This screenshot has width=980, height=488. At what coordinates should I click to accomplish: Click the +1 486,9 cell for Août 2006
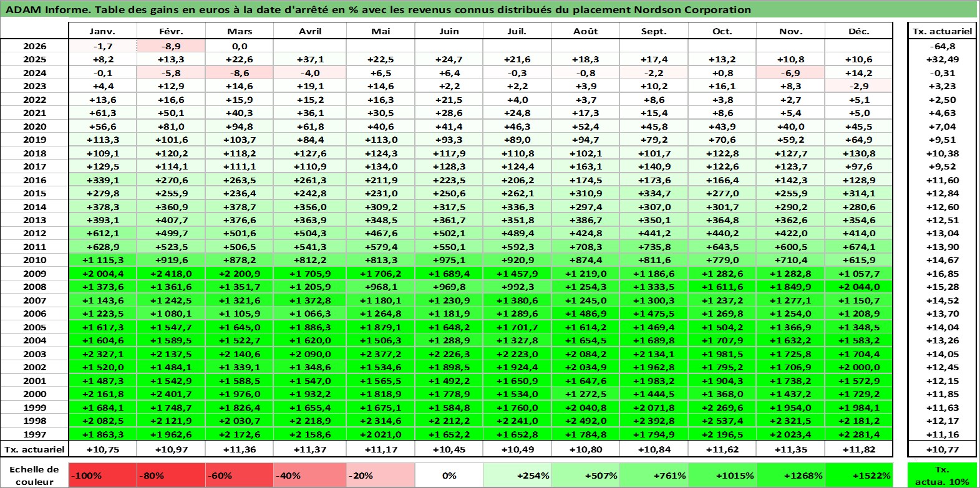586,313
